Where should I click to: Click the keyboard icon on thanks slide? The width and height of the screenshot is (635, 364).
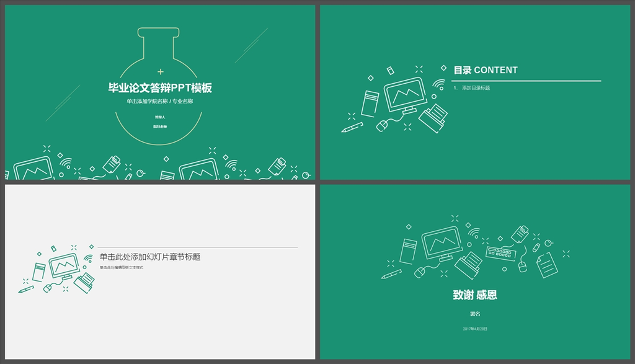501,252
